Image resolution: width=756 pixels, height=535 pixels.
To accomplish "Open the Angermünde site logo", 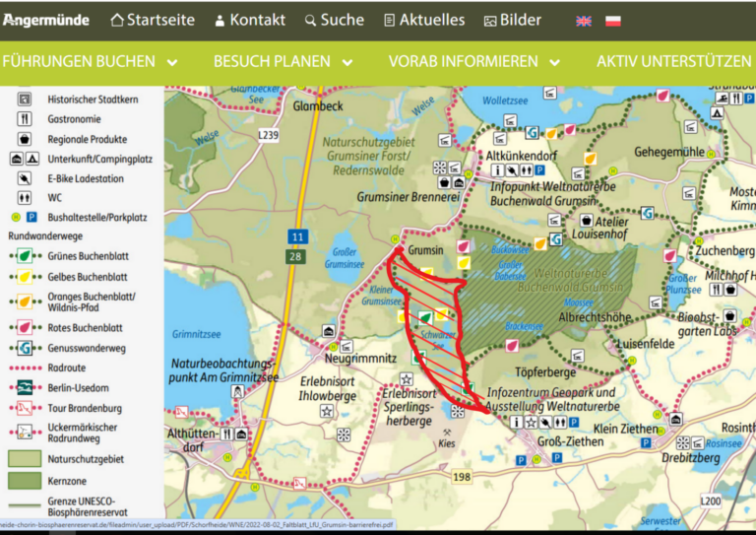I will 46,20.
